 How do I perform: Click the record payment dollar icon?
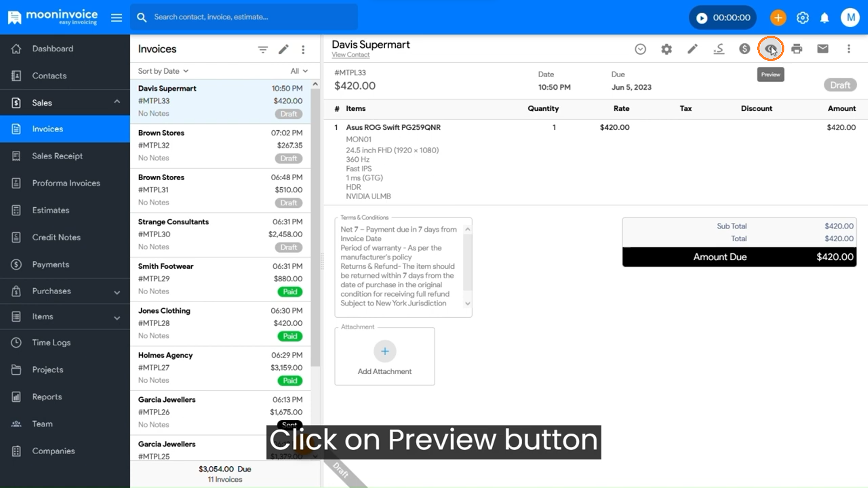coord(744,49)
